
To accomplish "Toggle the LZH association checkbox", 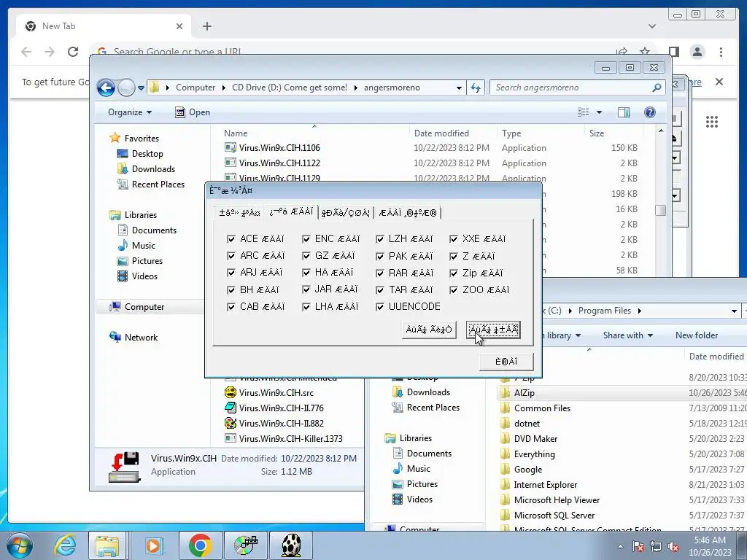I will [379, 239].
